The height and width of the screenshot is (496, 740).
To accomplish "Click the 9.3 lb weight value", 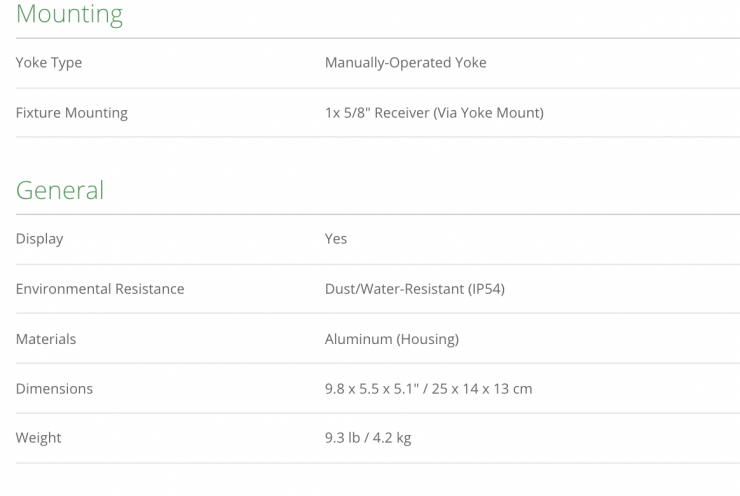I will pyautogui.click(x=343, y=438).
